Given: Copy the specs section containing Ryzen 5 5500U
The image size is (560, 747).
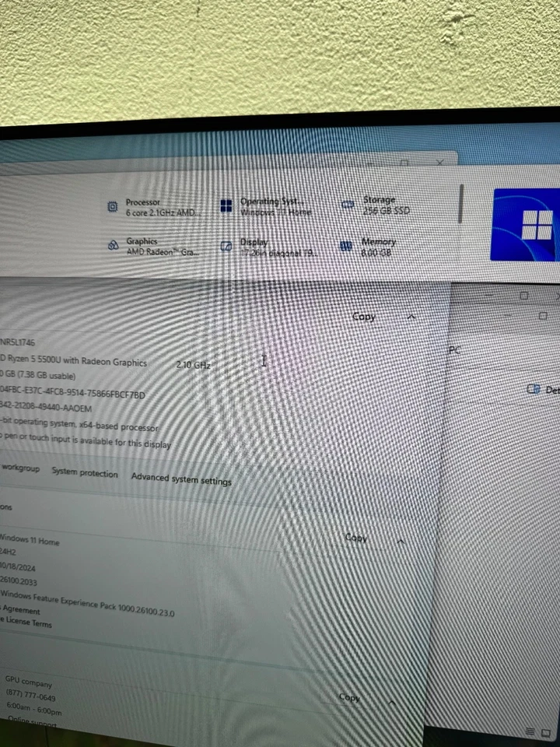Looking at the screenshot, I should [x=364, y=317].
